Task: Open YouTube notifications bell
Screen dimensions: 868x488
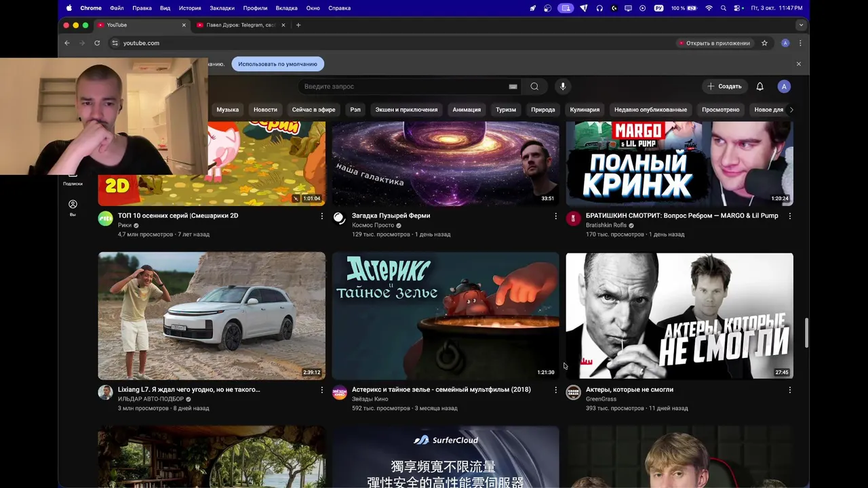Action: 759,86
